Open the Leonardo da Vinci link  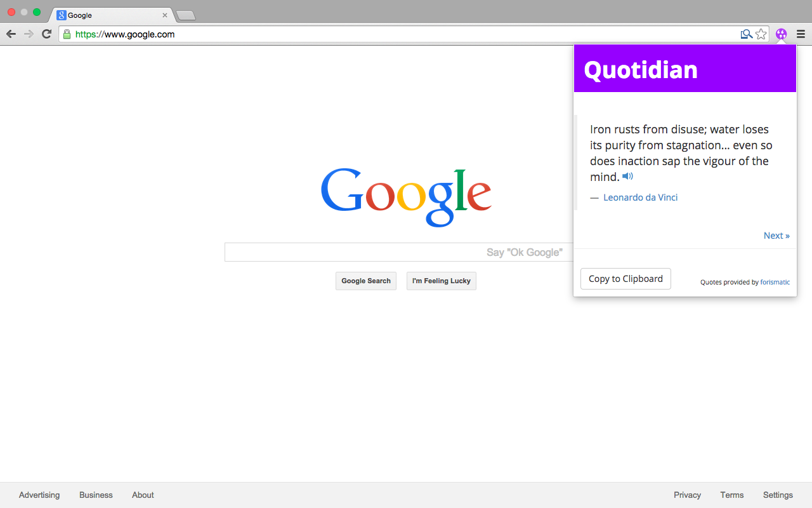tap(640, 197)
